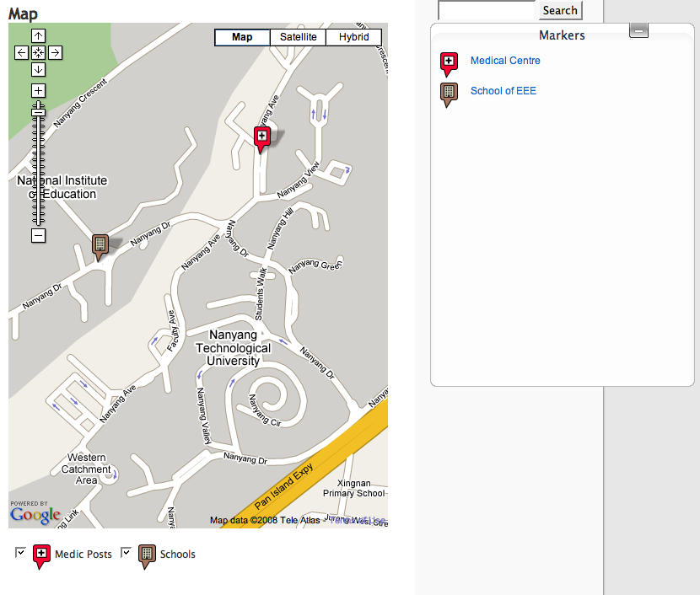Screen dimensions: 700x595
Task: Click the Nanyang Hill road label
Action: pos(280,228)
